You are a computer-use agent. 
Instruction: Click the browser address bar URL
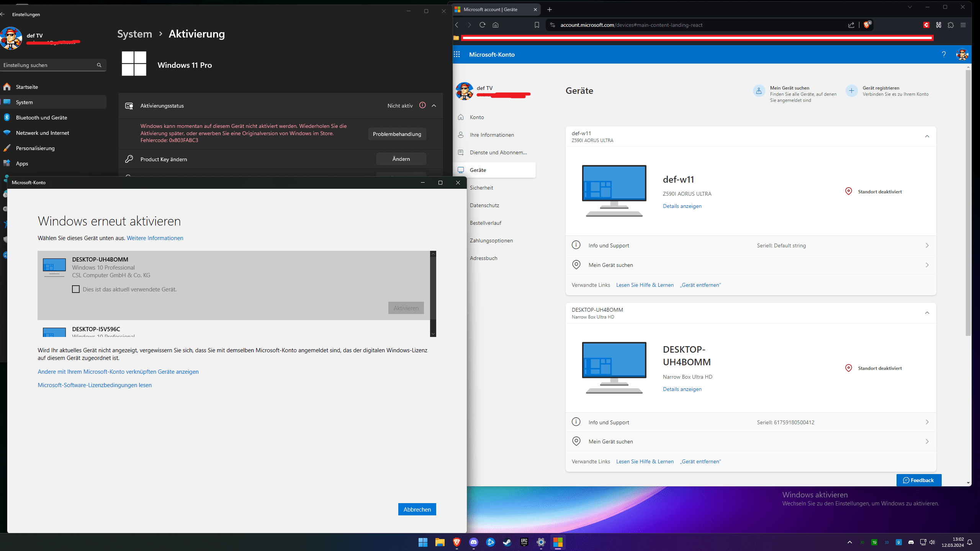(x=631, y=25)
